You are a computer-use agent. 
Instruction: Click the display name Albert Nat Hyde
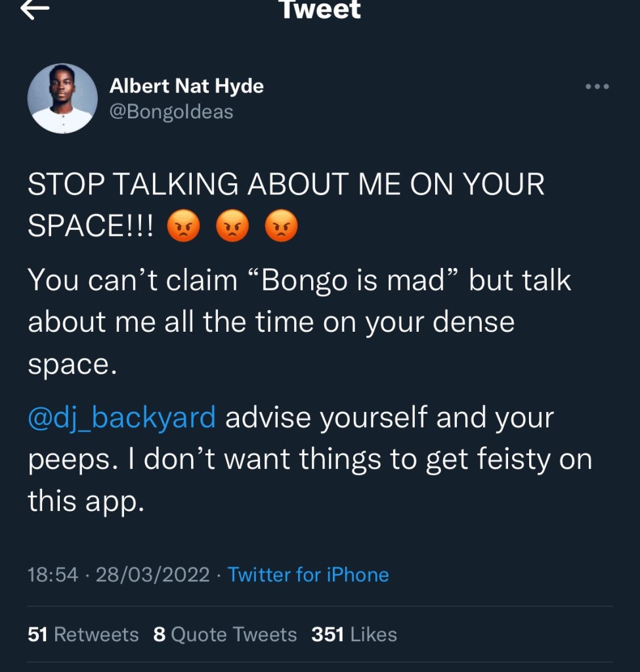pos(186,85)
